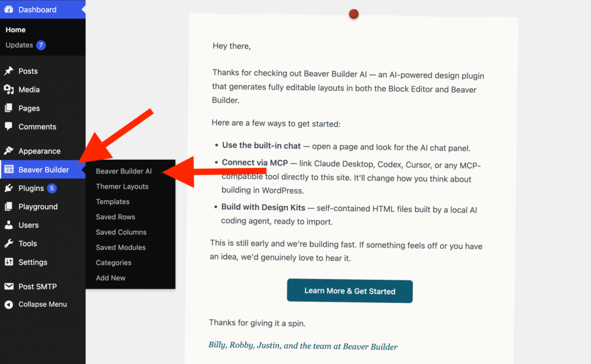
Task: Click the Tools wrench icon
Action: (9, 243)
